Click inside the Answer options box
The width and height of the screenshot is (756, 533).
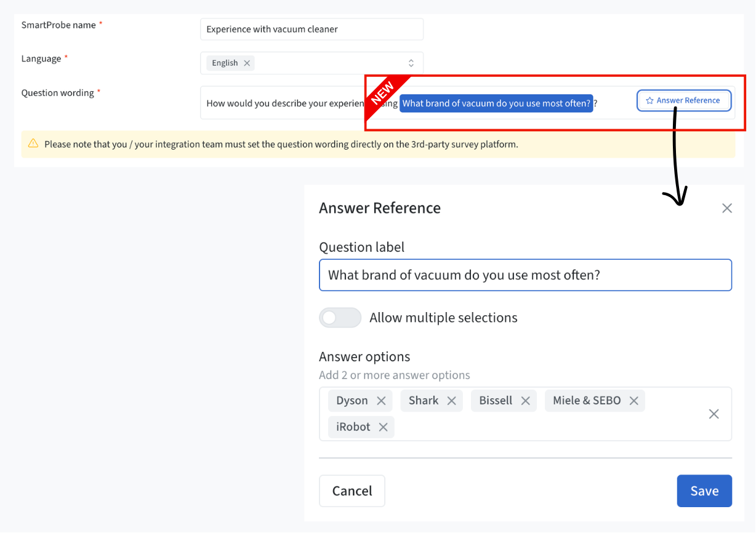click(525, 414)
